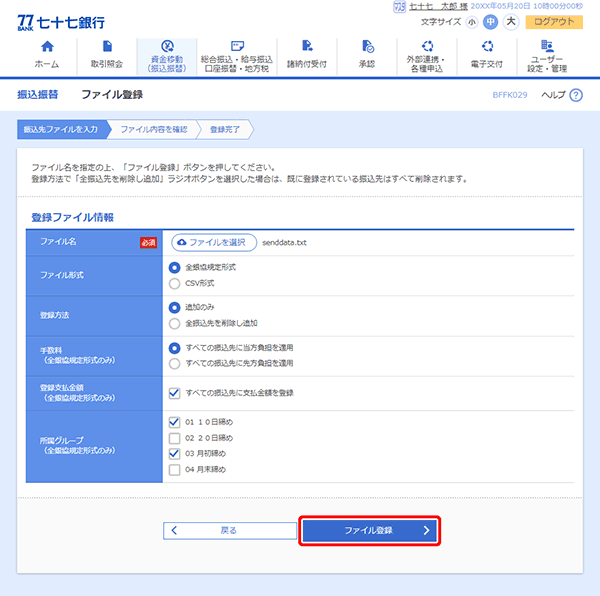This screenshot has height=596, width=600.
Task: Open 取引照会 document icon in navigation
Action: (x=107, y=47)
